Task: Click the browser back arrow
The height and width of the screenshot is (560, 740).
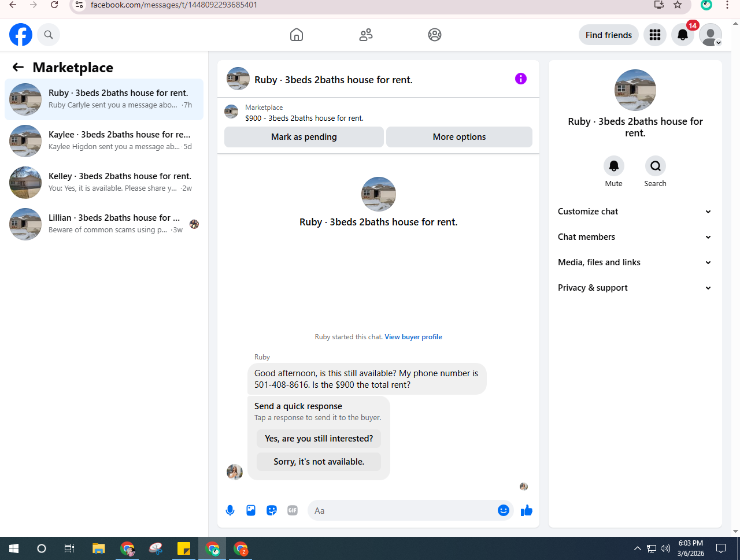Action: point(13,5)
